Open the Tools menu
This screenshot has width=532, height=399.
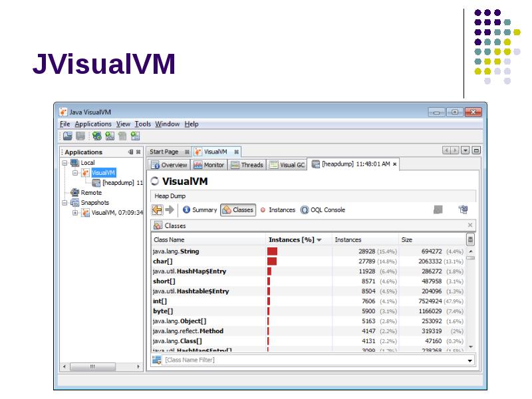point(142,124)
